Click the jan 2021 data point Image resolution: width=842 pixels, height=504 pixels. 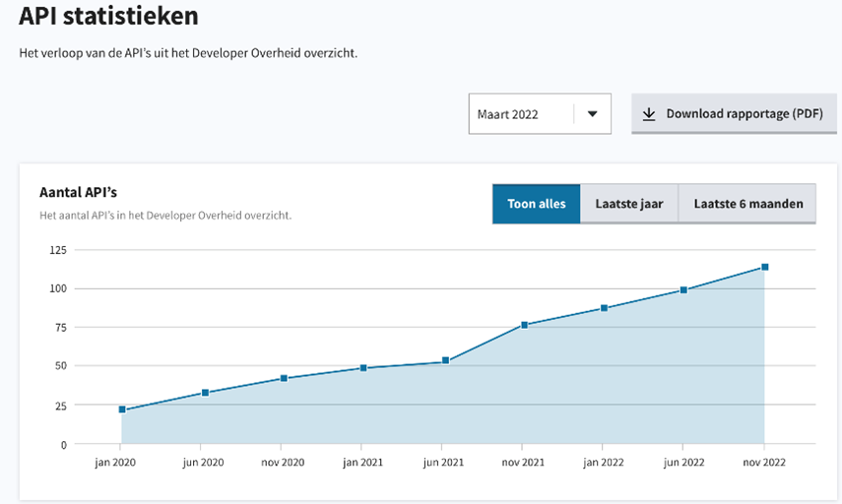pos(363,368)
